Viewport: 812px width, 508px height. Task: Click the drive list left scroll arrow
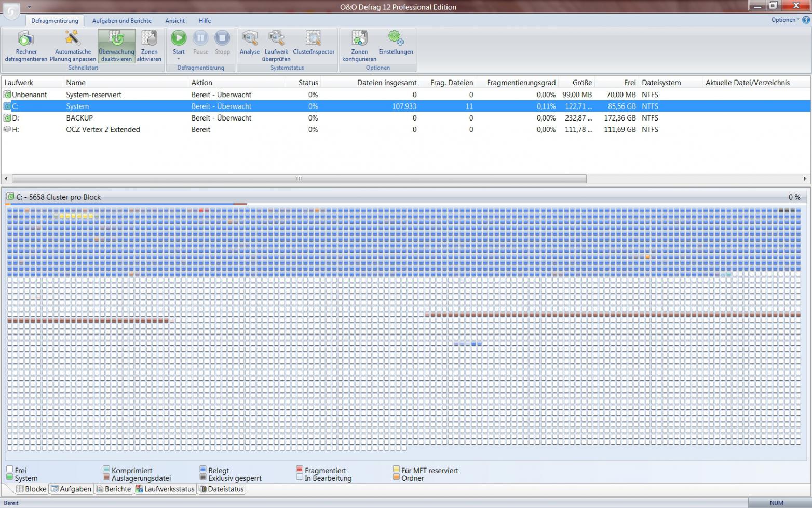6,179
